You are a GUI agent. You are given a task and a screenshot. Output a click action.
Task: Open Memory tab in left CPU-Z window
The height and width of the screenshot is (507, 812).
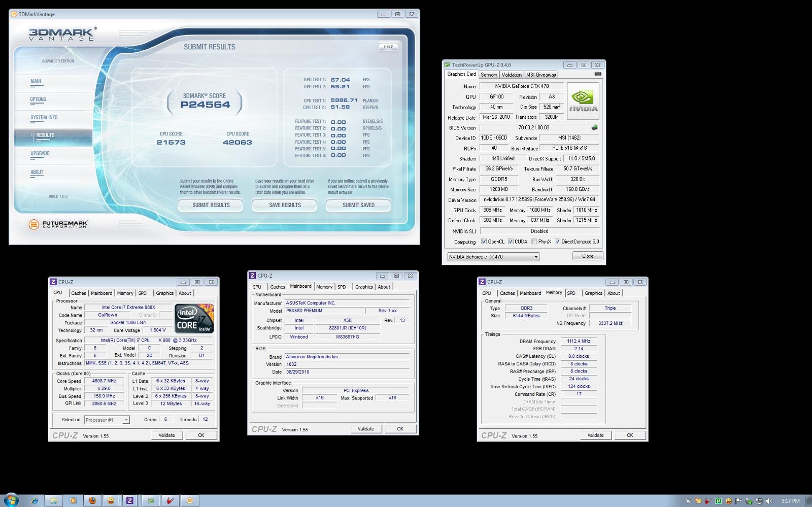(x=125, y=293)
